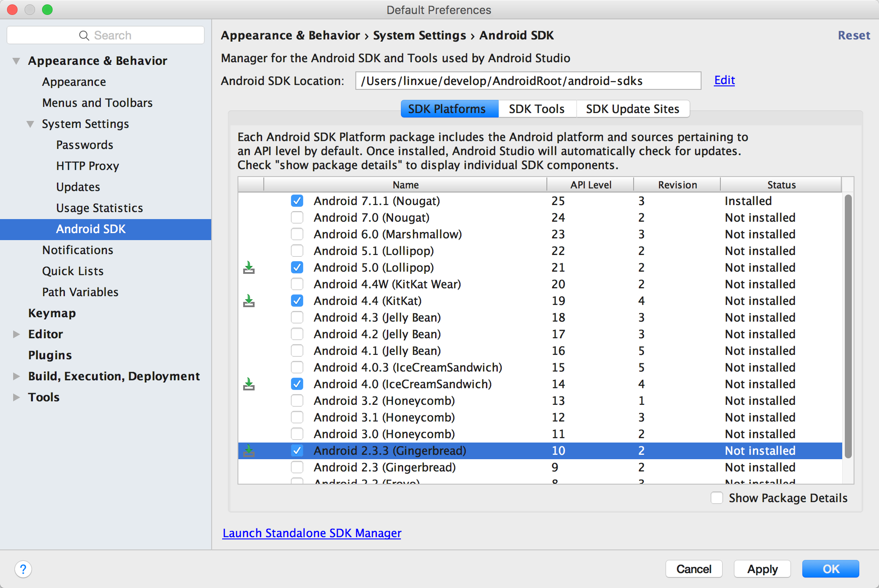Click the SDK table vertical scrollbar
Viewport: 879px width, 588px height.
848,326
